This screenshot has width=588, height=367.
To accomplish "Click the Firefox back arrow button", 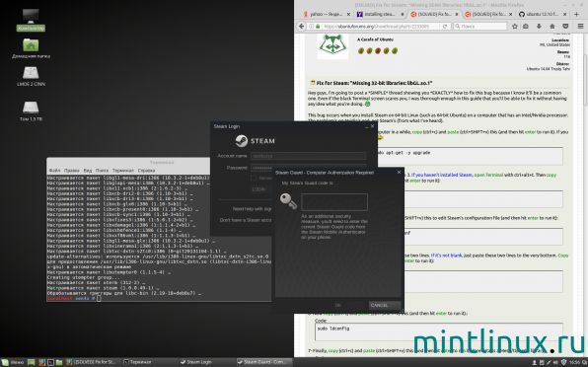I will point(302,27).
